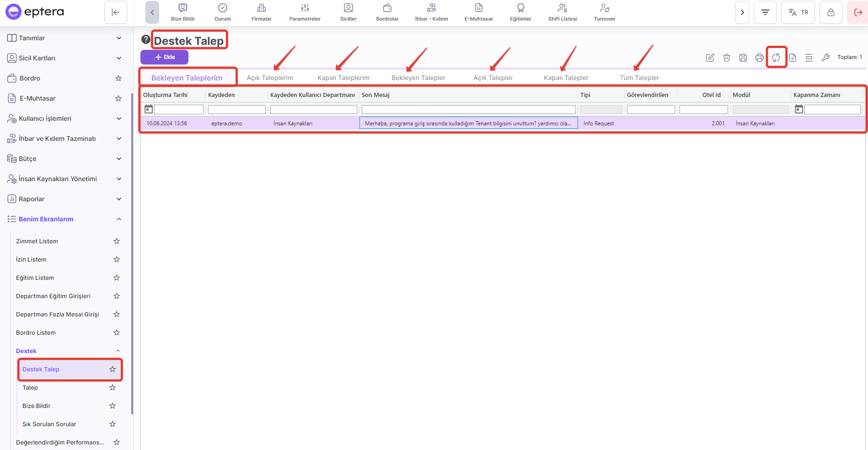Star the Sık Sorulan Sorular item
This screenshot has width=868, height=450.
pos(113,424)
